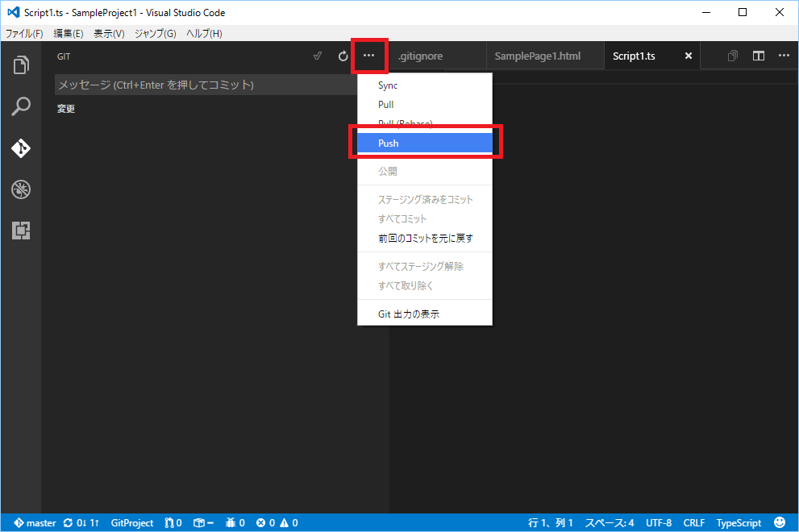Click the bug count 0 status item
The width and height of the screenshot is (799, 532).
coord(235,523)
